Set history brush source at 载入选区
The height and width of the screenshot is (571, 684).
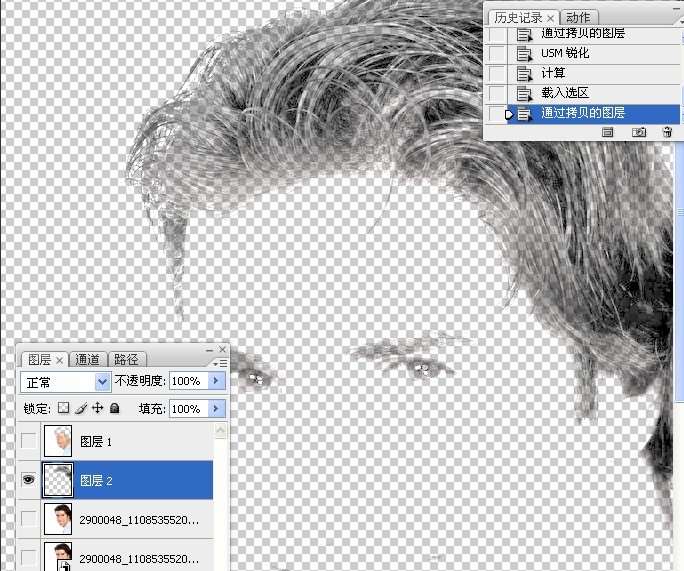coord(497,93)
